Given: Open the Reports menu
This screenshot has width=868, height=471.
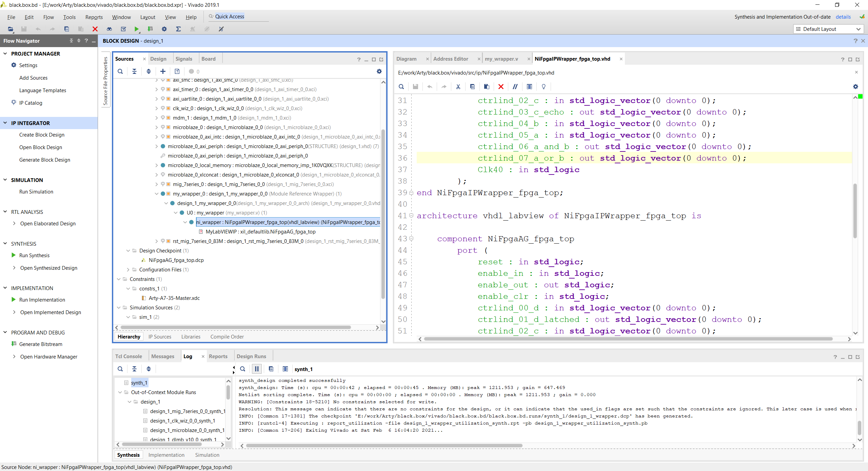Looking at the screenshot, I should pyautogui.click(x=94, y=17).
